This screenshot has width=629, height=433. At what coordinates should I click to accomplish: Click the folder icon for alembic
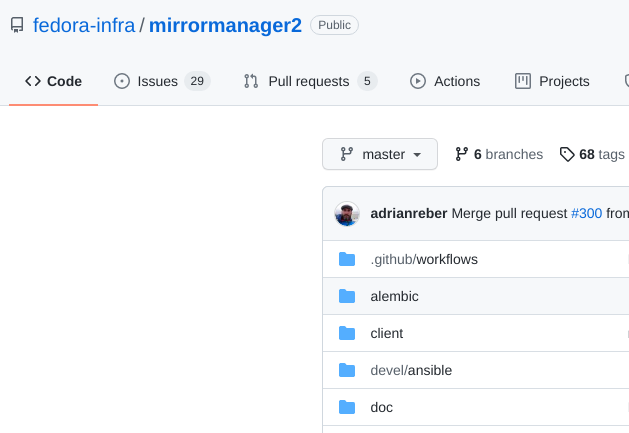click(347, 296)
